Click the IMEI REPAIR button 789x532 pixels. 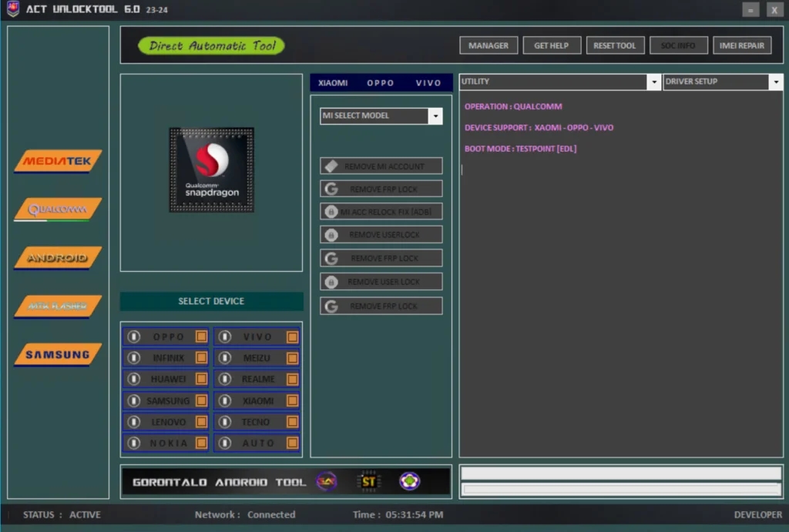(742, 45)
